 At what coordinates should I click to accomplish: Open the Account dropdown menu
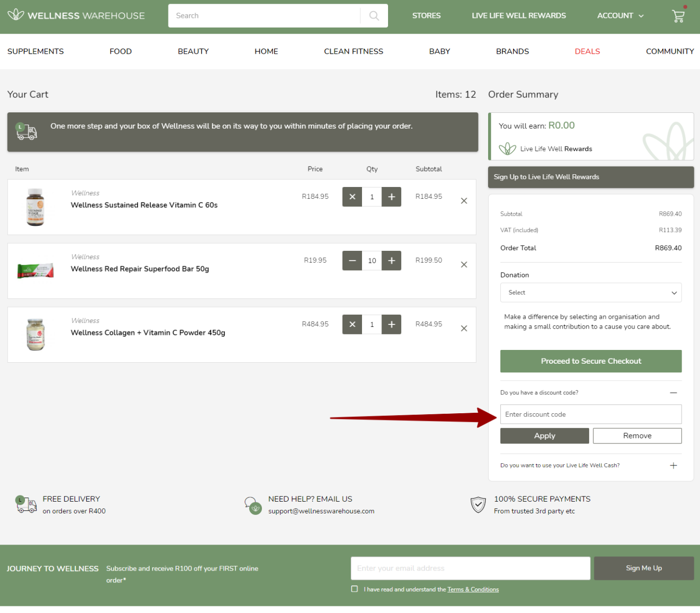[x=620, y=16]
